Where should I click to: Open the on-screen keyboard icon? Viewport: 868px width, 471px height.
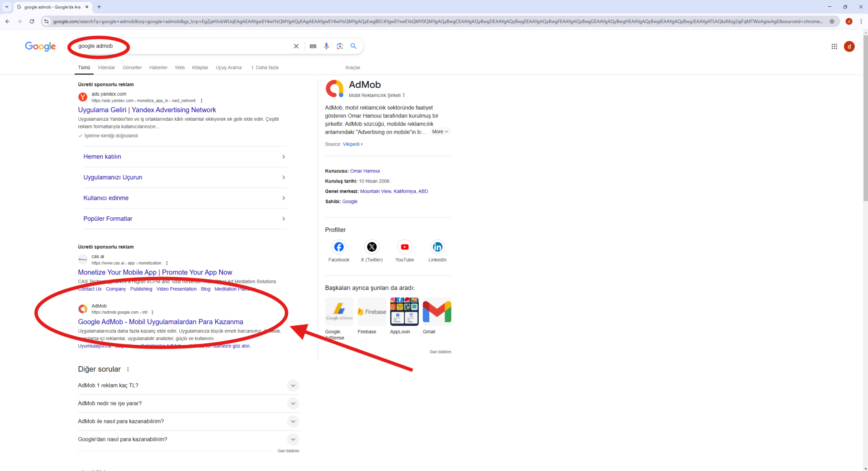(x=313, y=46)
